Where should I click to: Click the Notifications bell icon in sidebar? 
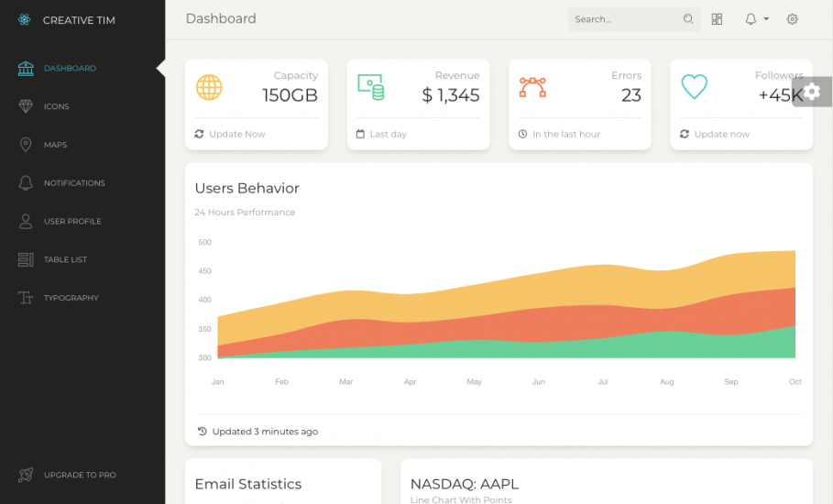tap(26, 182)
